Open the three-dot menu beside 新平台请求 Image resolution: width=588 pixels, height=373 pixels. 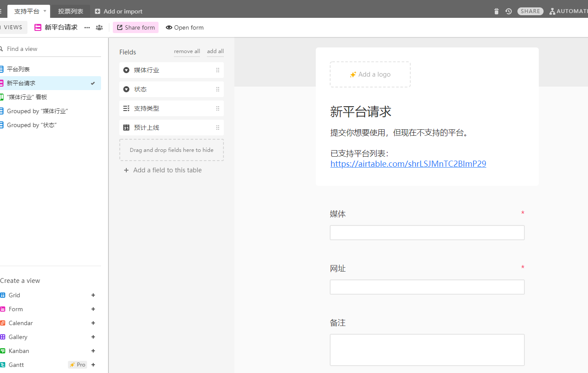[87, 27]
